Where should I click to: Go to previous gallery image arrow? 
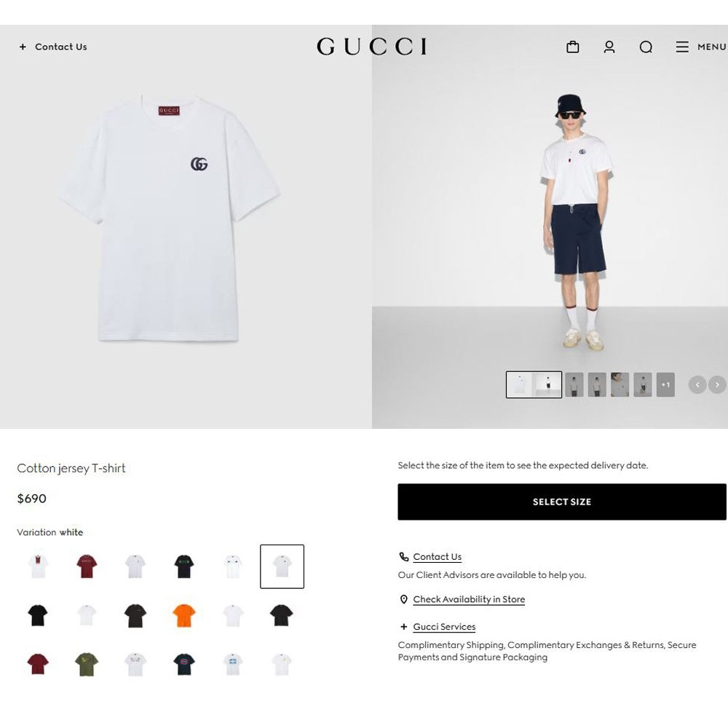[697, 384]
